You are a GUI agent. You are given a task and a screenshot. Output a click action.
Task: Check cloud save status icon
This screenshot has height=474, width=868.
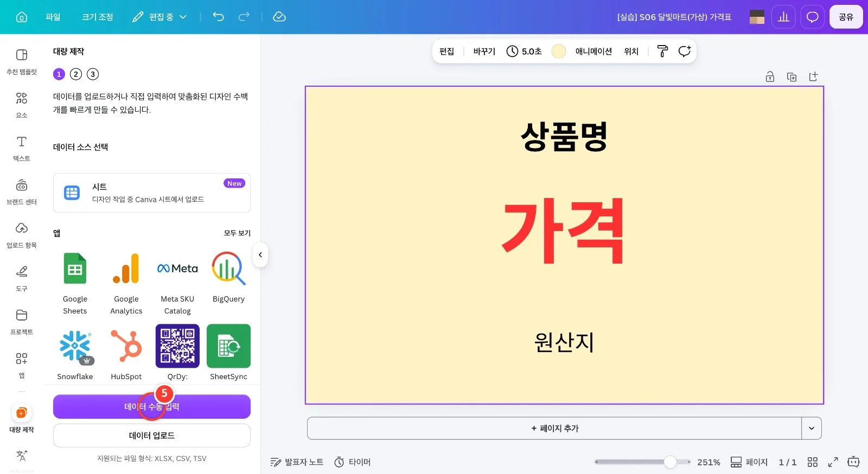tap(279, 17)
